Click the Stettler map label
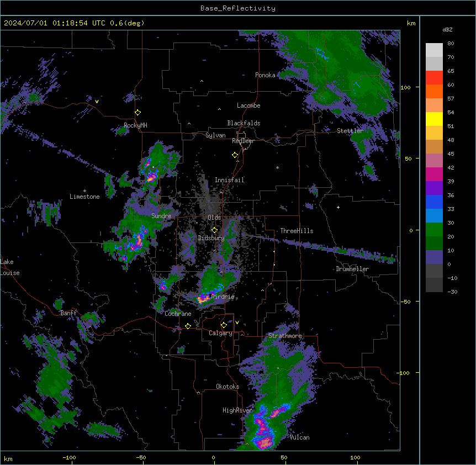476x465 pixels. [x=350, y=131]
